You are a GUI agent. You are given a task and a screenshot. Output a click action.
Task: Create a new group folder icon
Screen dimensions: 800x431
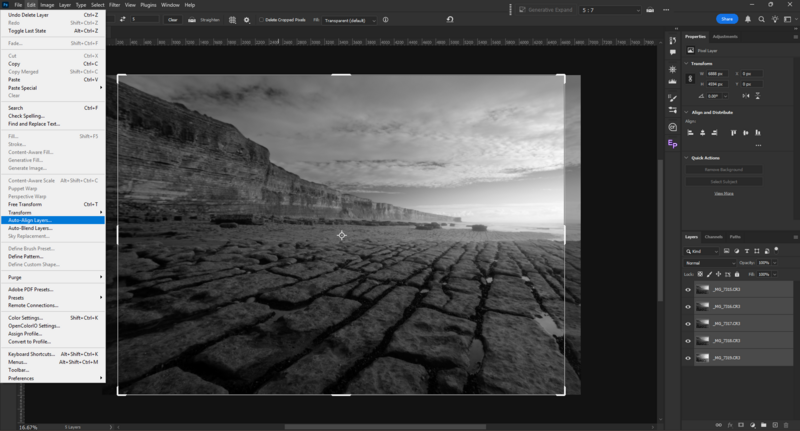coord(763,425)
